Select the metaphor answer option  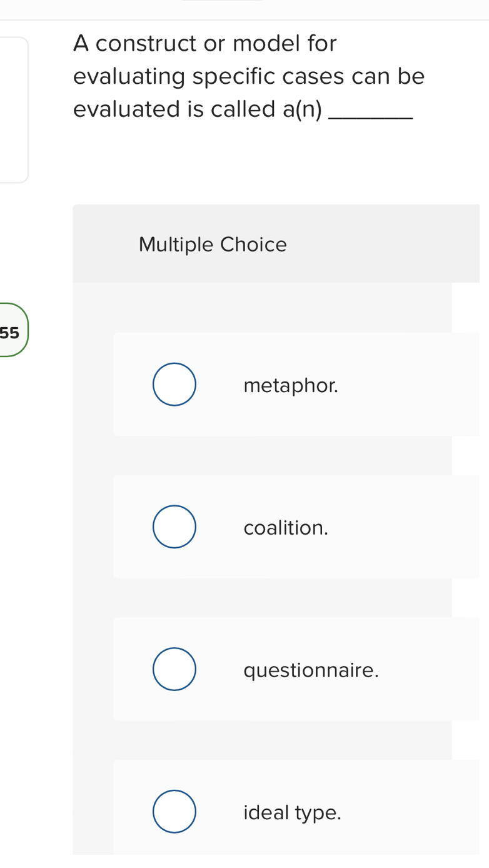pos(174,383)
